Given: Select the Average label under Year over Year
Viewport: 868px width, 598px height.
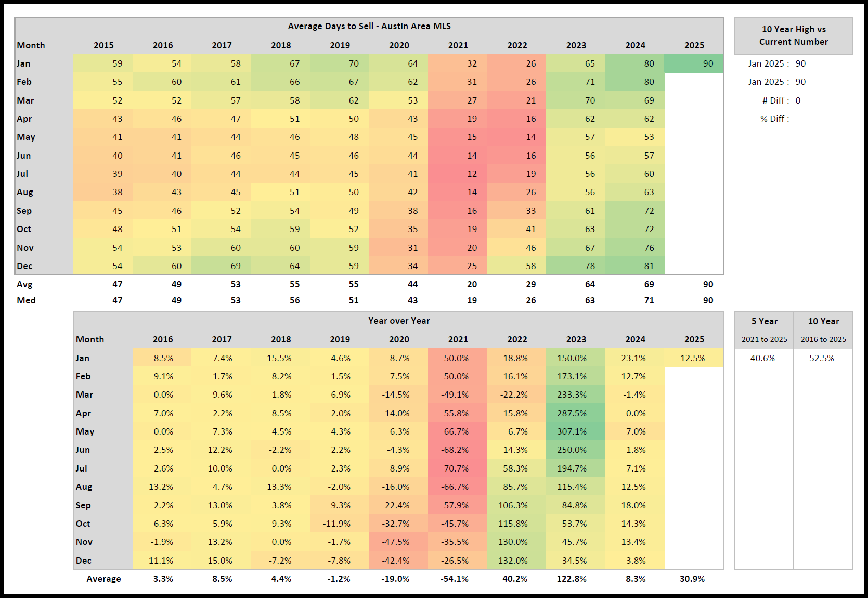Looking at the screenshot, I should point(103,579).
